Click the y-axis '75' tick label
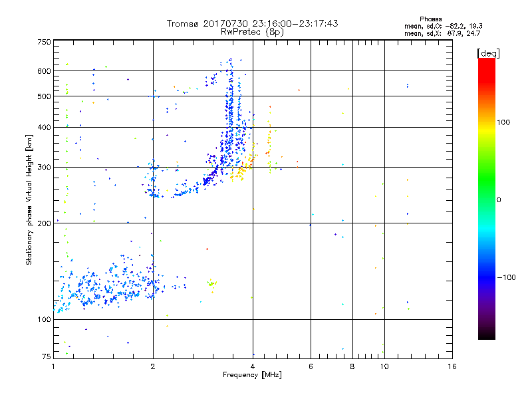 47,356
